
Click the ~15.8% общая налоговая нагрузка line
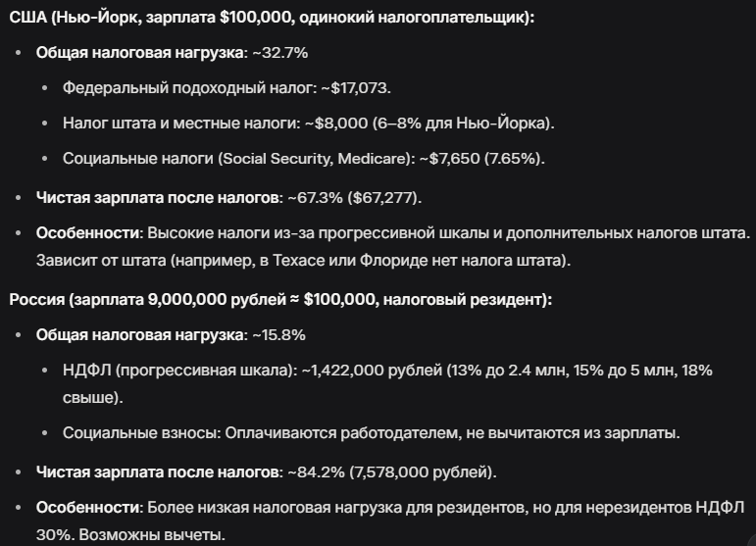pos(171,335)
